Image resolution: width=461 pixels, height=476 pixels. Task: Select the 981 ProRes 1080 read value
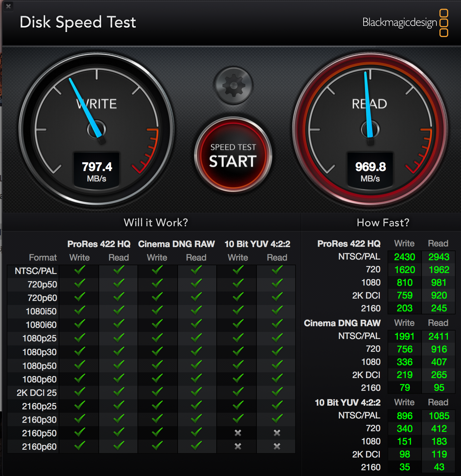click(x=439, y=283)
